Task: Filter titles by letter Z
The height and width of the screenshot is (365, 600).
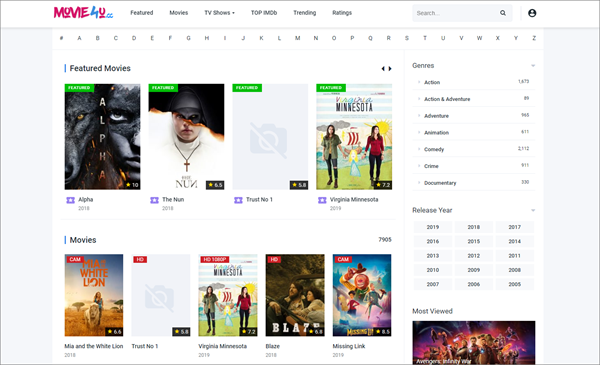Action: tap(534, 38)
